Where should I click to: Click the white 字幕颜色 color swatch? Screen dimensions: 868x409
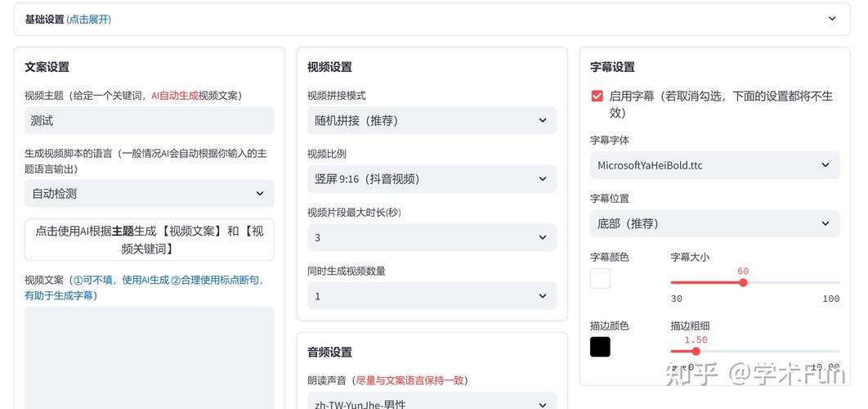600,278
